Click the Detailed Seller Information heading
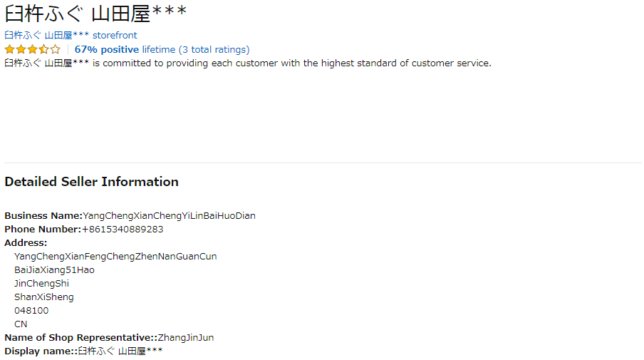This screenshot has height=360, width=644. pos(91,182)
